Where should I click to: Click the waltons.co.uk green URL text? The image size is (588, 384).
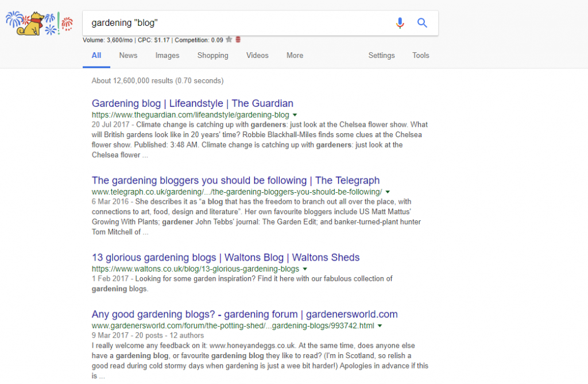[x=195, y=269]
